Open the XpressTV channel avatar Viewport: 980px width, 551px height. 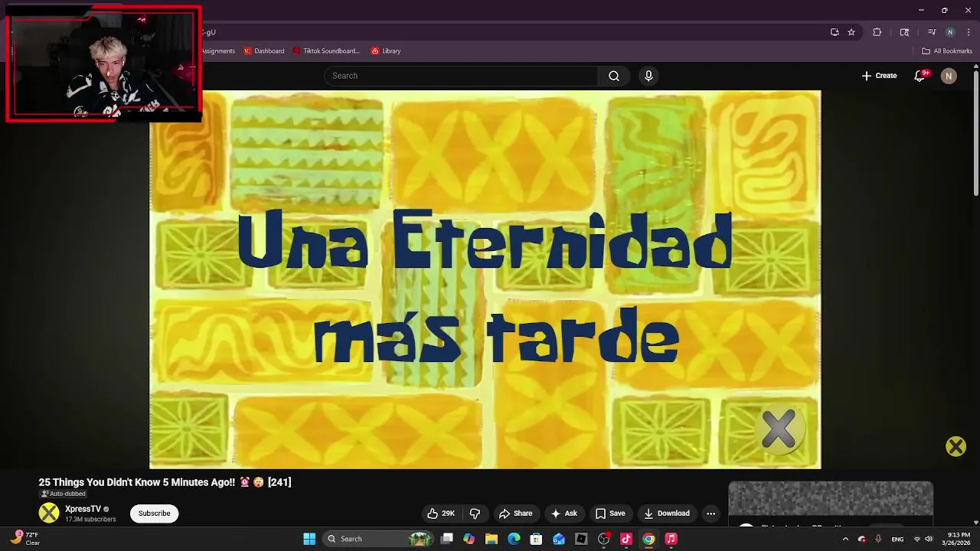(x=49, y=513)
